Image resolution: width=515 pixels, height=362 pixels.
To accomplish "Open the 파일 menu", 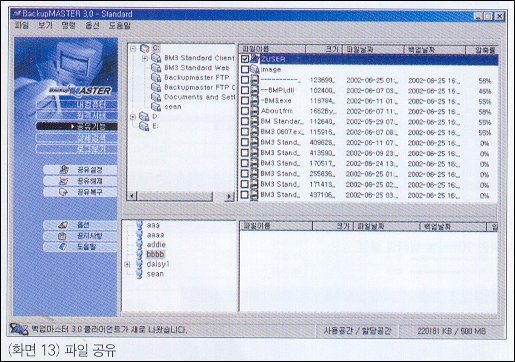I will pos(22,25).
